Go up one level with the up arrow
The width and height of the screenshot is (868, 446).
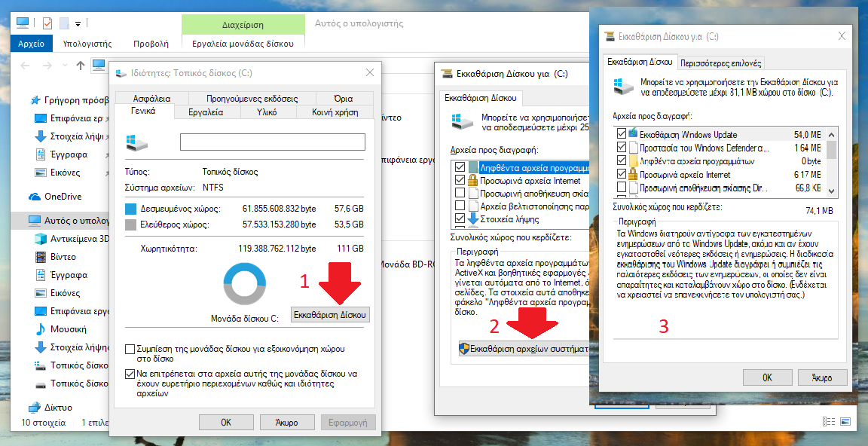click(81, 66)
